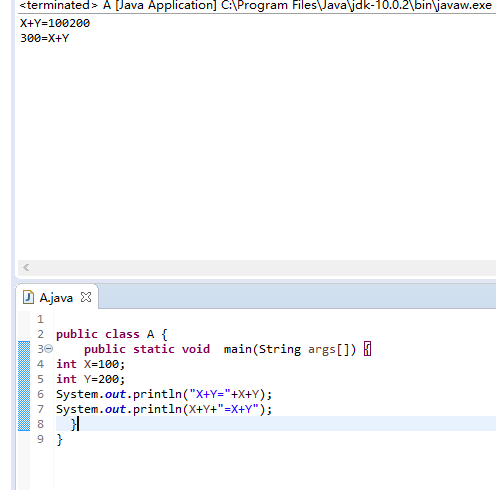Screen dimensions: 496x490
Task: Click the 'int Y=200;' code line
Action: 91,379
